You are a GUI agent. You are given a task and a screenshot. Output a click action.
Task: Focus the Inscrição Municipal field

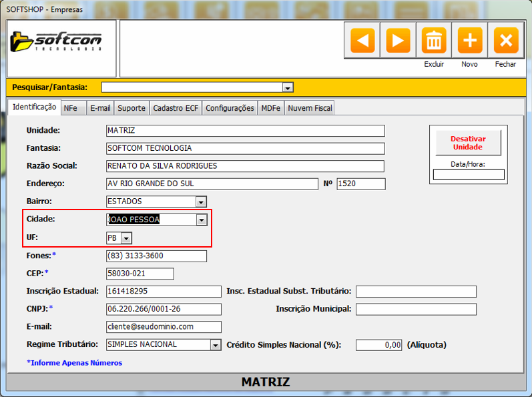click(x=415, y=309)
